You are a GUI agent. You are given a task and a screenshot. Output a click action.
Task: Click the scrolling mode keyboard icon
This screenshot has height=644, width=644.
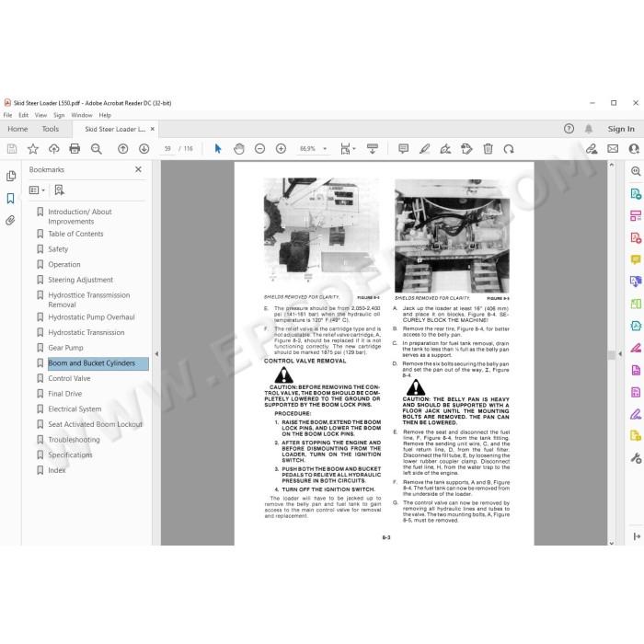[373, 149]
